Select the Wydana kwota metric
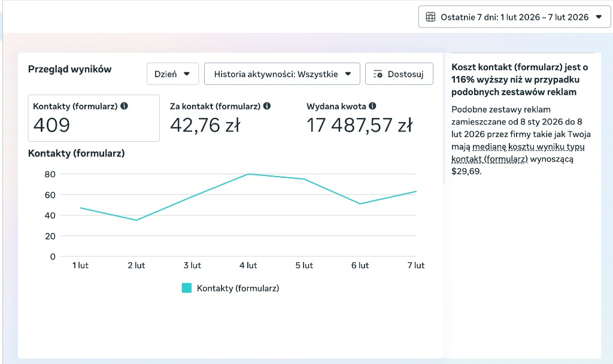The height and width of the screenshot is (364, 613). 360,118
